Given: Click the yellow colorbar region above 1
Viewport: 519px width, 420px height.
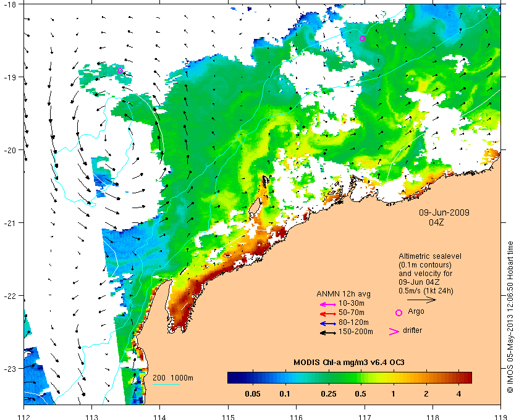Looking at the screenshot, I should point(393,377).
